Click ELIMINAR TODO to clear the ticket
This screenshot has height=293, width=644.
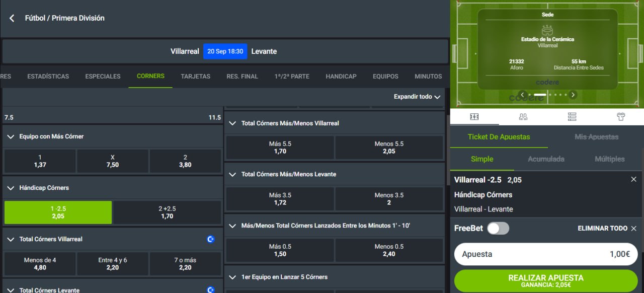(x=602, y=229)
